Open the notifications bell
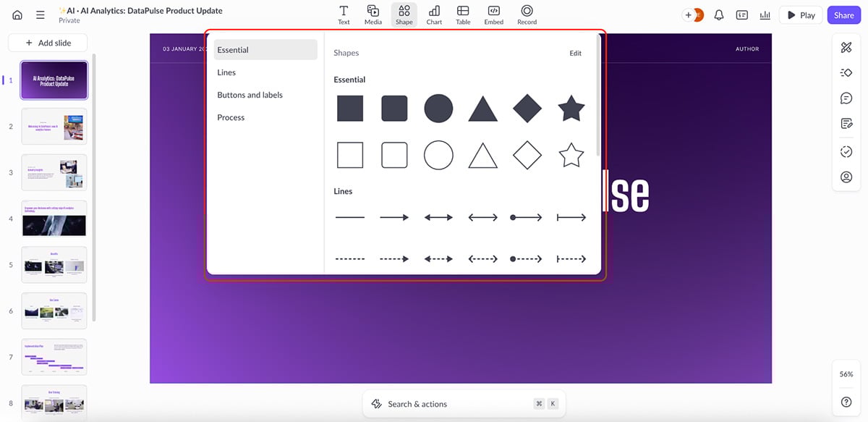The width and height of the screenshot is (868, 422). coord(718,14)
